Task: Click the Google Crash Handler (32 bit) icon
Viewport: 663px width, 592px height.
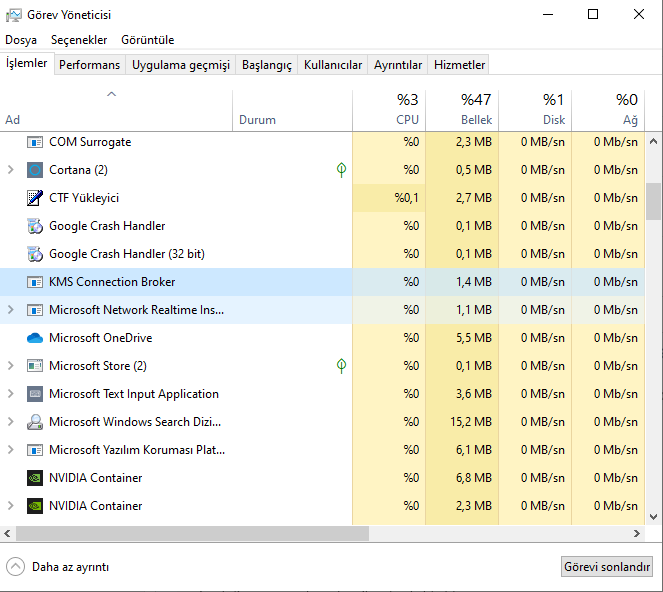Action: tap(35, 254)
